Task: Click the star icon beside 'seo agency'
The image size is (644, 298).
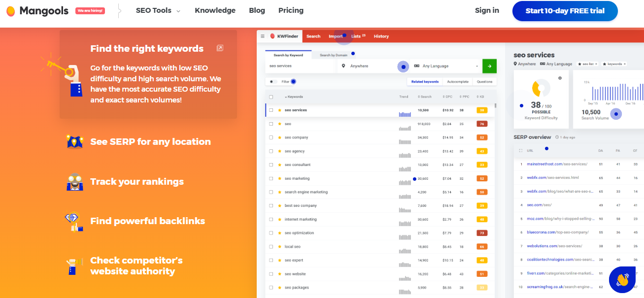Action: 280,151
